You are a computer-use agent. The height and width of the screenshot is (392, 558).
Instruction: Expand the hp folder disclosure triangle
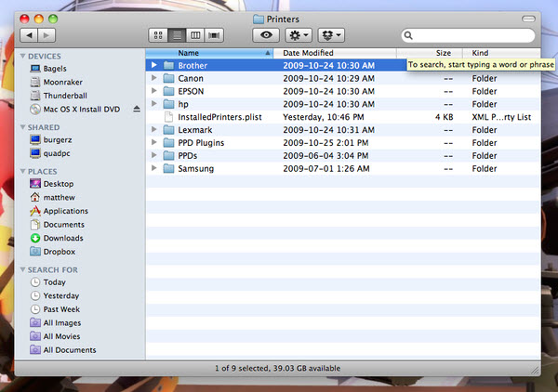[154, 104]
